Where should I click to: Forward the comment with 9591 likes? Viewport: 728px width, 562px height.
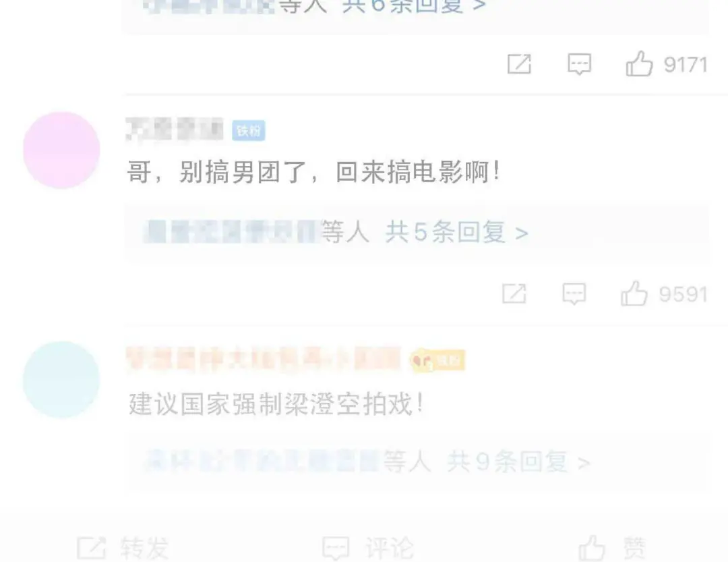514,293
